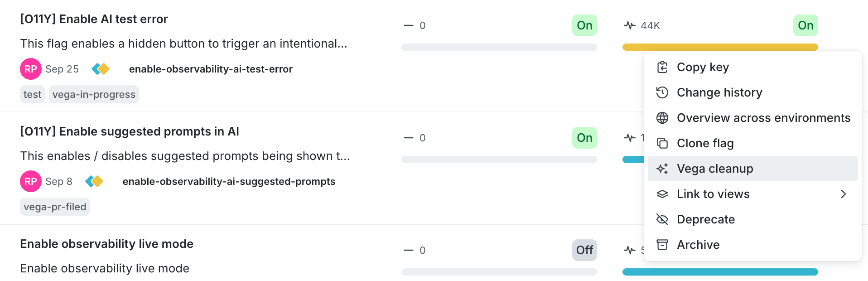Click the globe icon for environments overview

tap(662, 118)
